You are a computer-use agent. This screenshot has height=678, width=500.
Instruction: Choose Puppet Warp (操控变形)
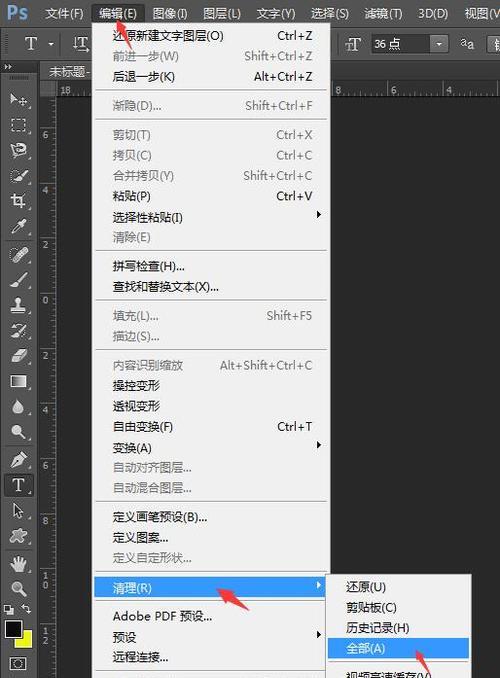click(212, 385)
